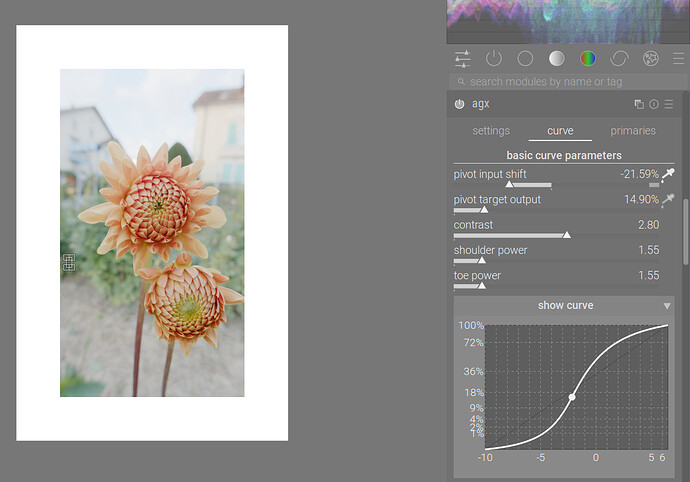690x482 pixels.
Task: Click the agx module name header
Action: pyautogui.click(x=481, y=104)
